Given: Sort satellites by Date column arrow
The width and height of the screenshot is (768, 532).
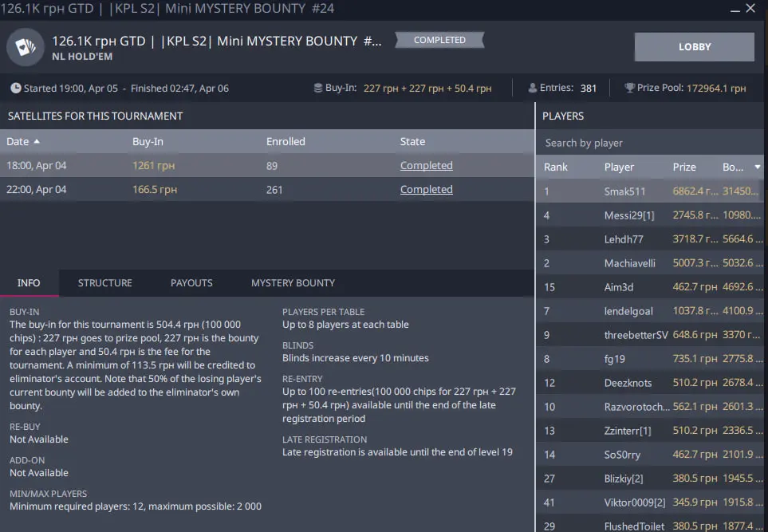Looking at the screenshot, I should coord(37,142).
